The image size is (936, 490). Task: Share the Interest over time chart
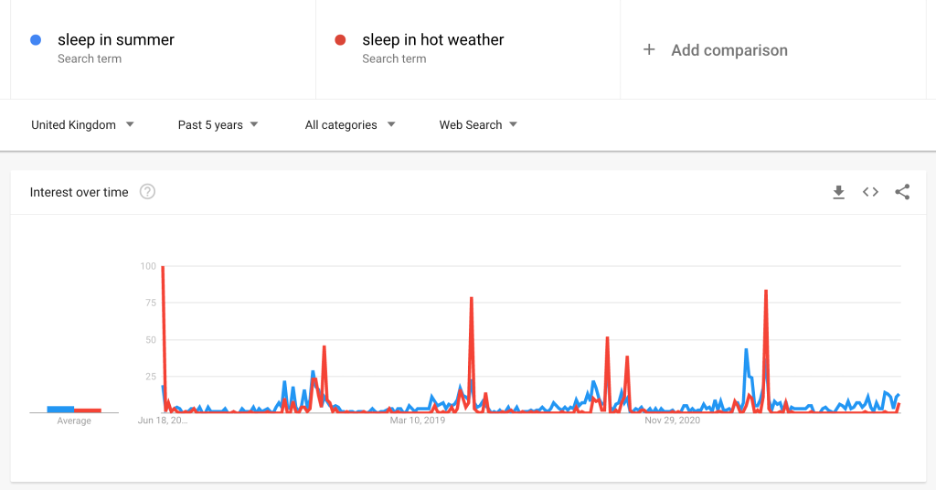pos(902,192)
